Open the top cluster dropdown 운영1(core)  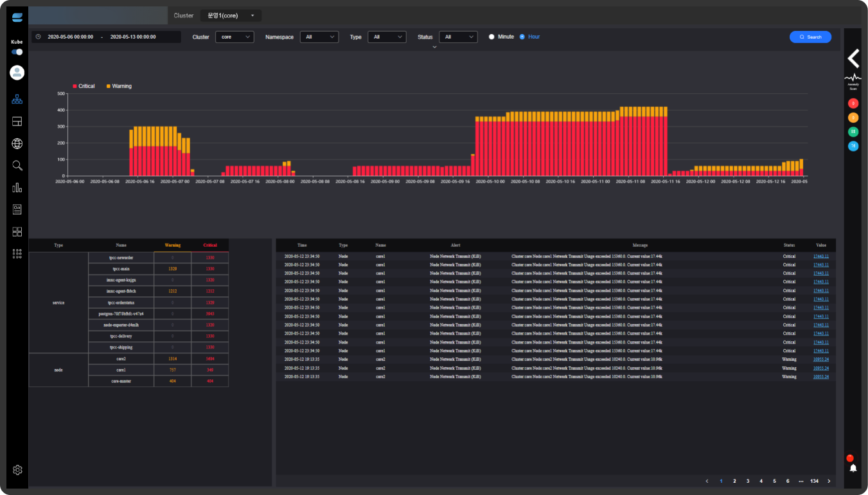231,15
